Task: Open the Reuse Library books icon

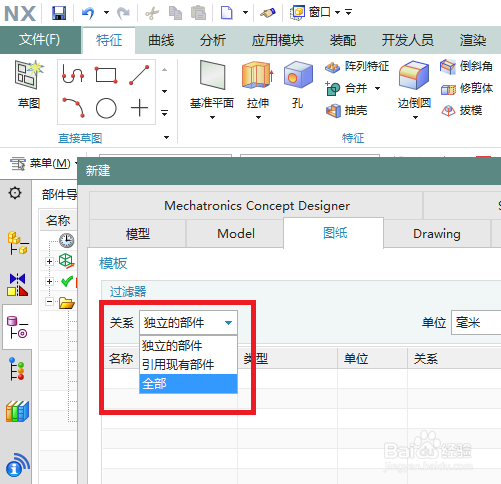Action: 18,411
